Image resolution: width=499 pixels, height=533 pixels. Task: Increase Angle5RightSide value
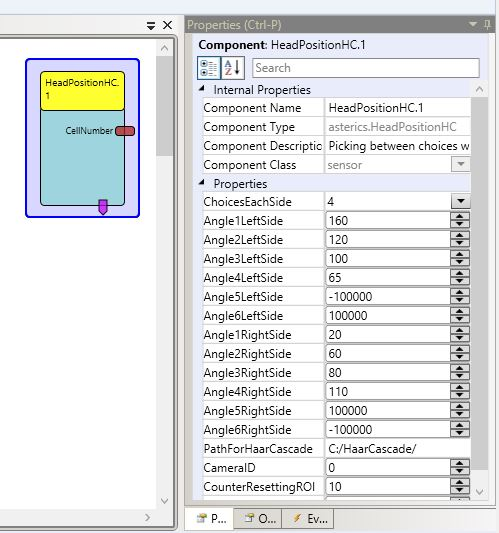pos(460,407)
